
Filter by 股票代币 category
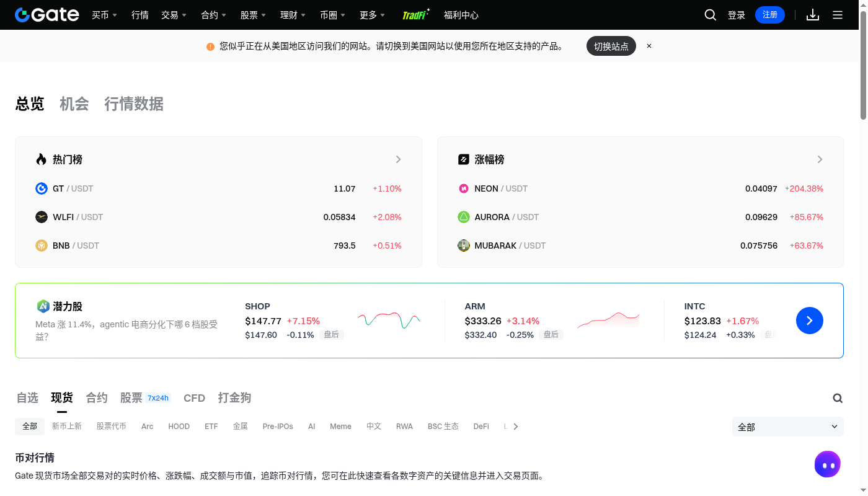coord(112,427)
